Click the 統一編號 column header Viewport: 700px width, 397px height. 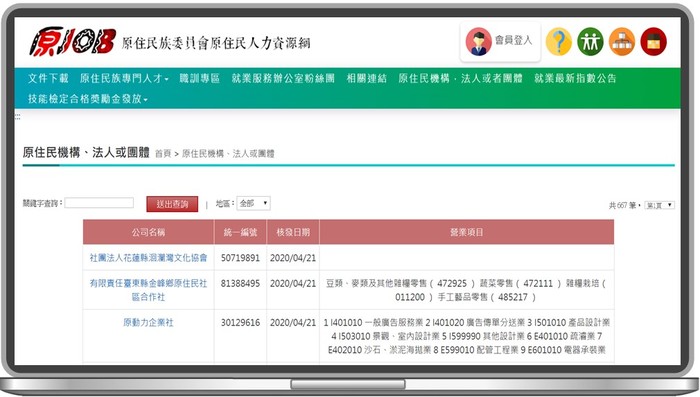pyautogui.click(x=240, y=232)
